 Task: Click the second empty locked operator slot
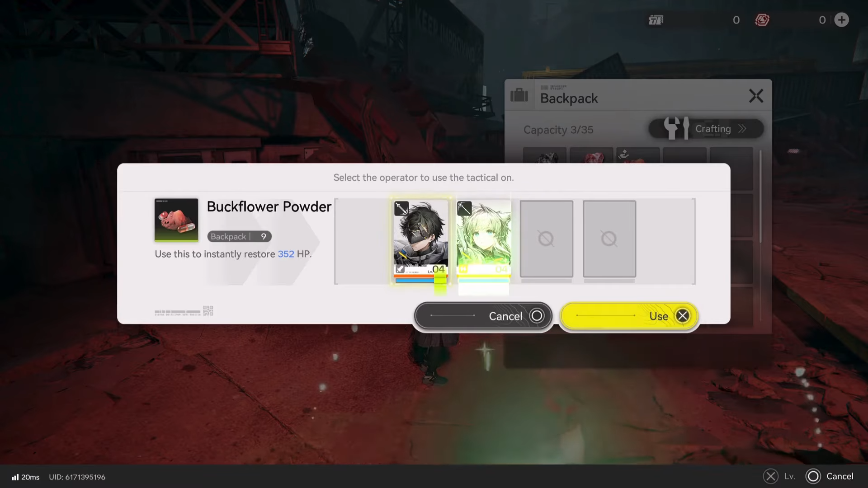(x=609, y=239)
